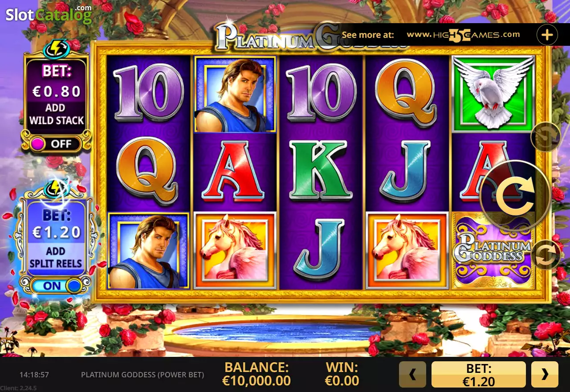
Task: Click the pegasus symbol on the second reel
Action: pyautogui.click(x=235, y=251)
